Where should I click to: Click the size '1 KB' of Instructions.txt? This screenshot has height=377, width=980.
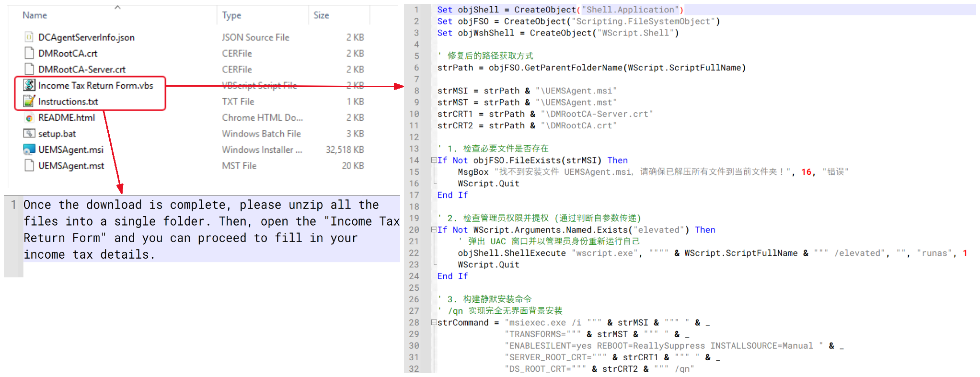pos(355,102)
